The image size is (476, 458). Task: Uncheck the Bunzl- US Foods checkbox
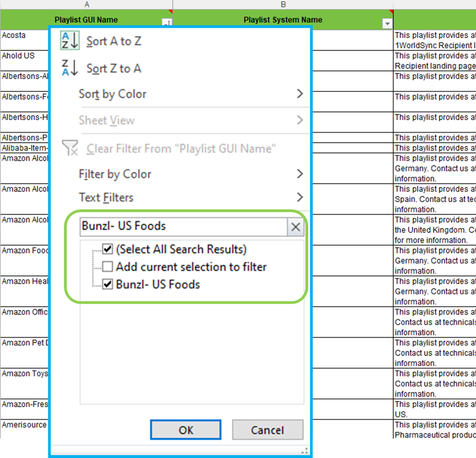tap(108, 285)
